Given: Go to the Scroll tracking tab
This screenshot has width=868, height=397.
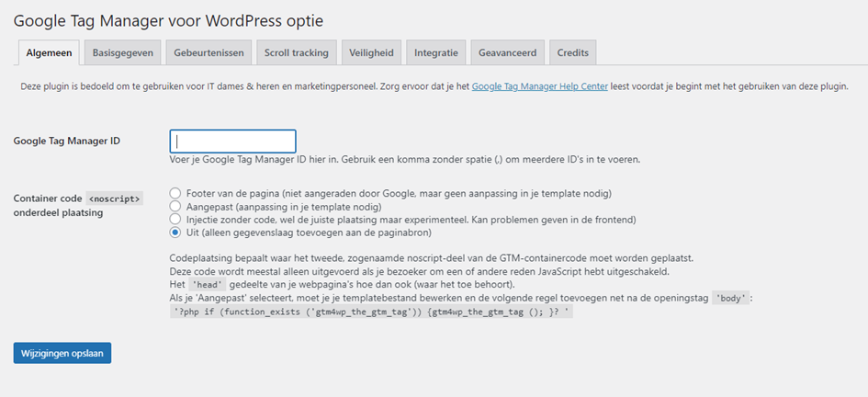Looking at the screenshot, I should click(x=296, y=53).
